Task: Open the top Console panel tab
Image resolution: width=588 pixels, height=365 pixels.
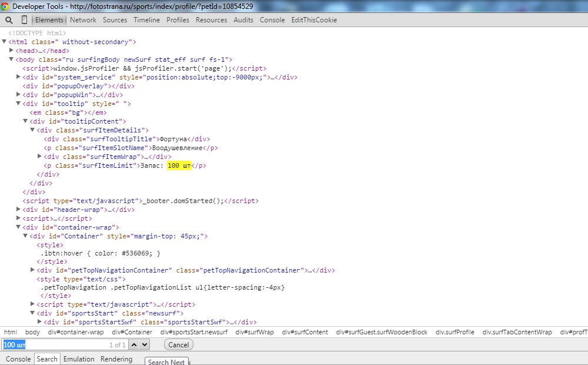Action: pyautogui.click(x=272, y=20)
